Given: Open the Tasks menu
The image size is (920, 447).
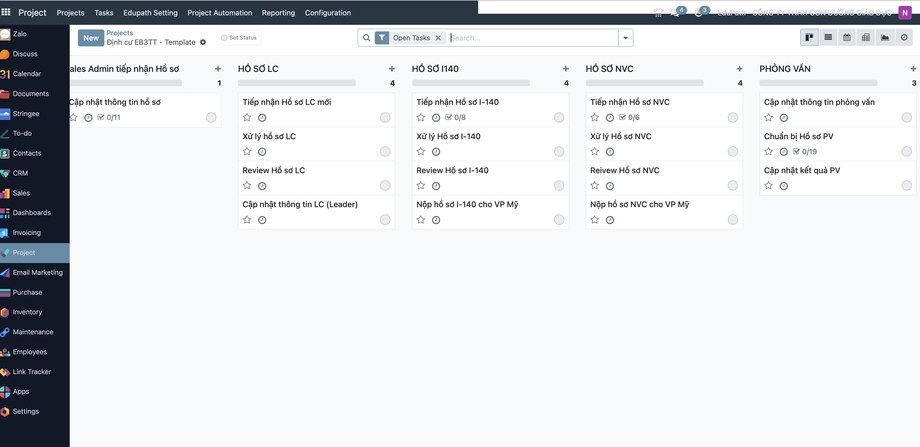Looking at the screenshot, I should tap(104, 12).
